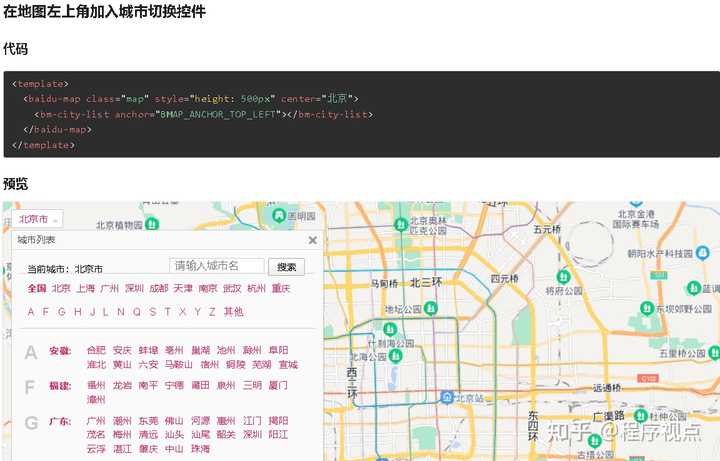This screenshot has width=720, height=461.
Task: Click the 北京植物园 green park marker
Action: pos(152,224)
